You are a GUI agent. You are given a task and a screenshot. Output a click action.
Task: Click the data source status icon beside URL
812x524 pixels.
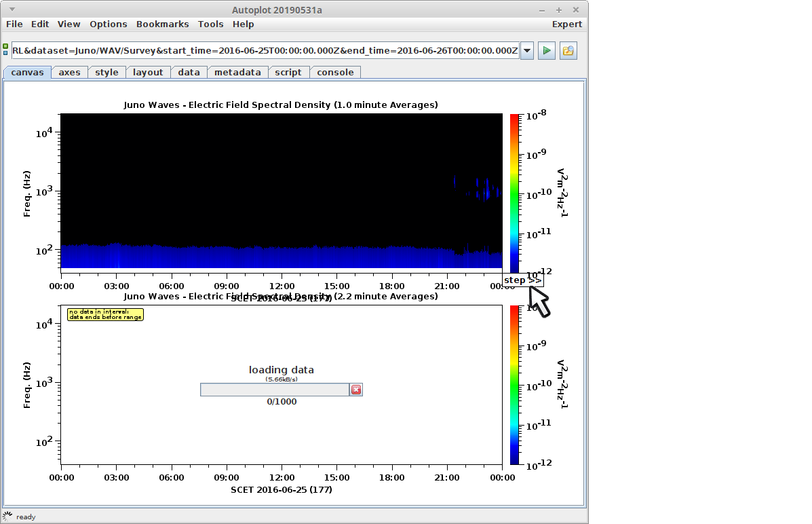[x=6, y=50]
